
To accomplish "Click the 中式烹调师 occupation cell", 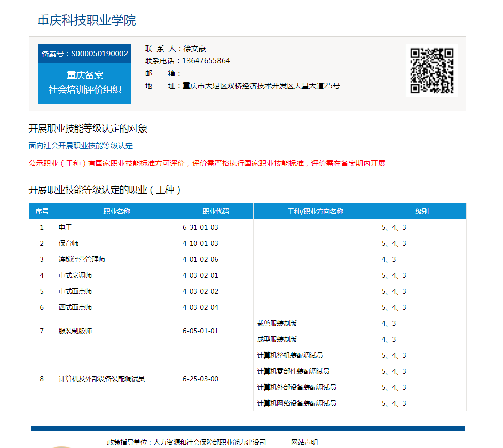I will (x=117, y=275).
